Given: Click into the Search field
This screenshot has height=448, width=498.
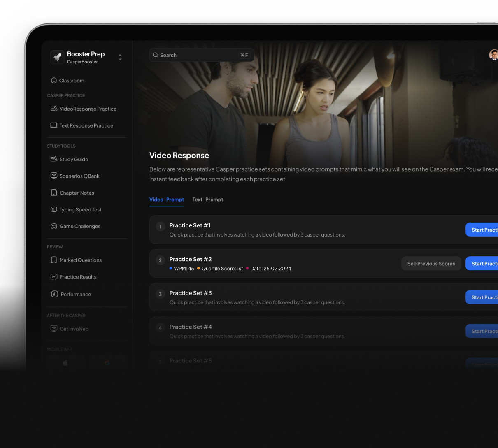Looking at the screenshot, I should pyautogui.click(x=198, y=55).
